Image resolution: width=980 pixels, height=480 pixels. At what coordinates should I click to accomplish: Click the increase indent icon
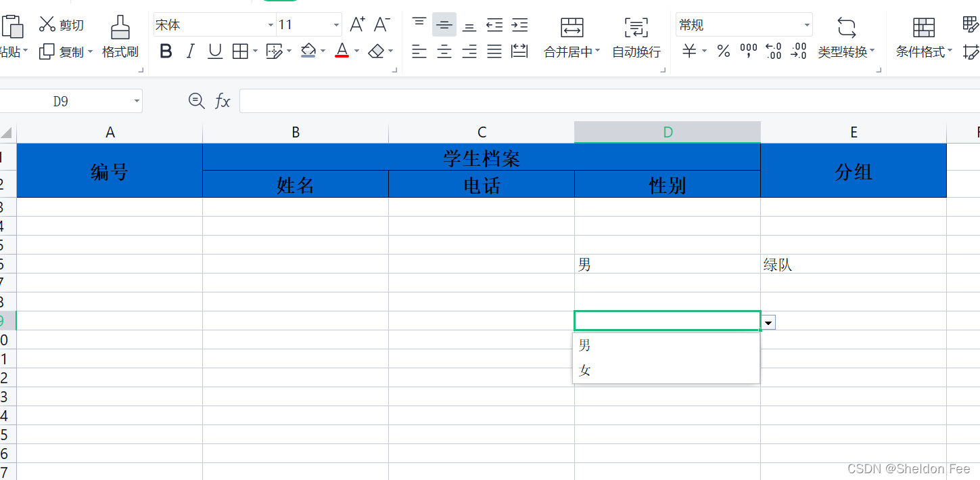coord(519,25)
